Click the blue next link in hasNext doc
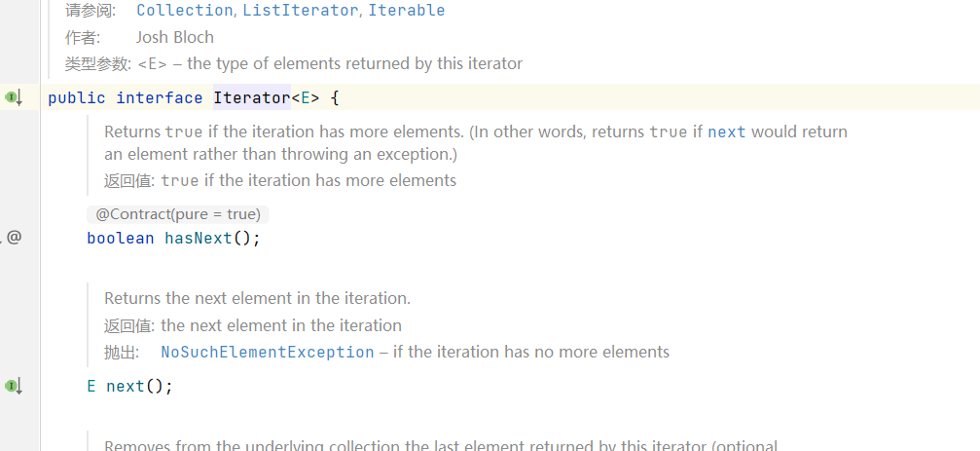Viewport: 980px width, 451px height. point(726,132)
